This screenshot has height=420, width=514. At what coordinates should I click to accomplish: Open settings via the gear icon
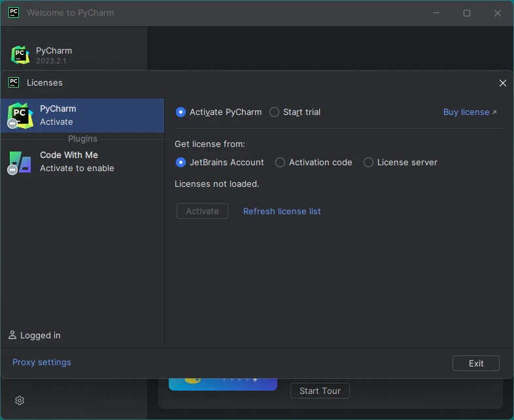pos(20,400)
